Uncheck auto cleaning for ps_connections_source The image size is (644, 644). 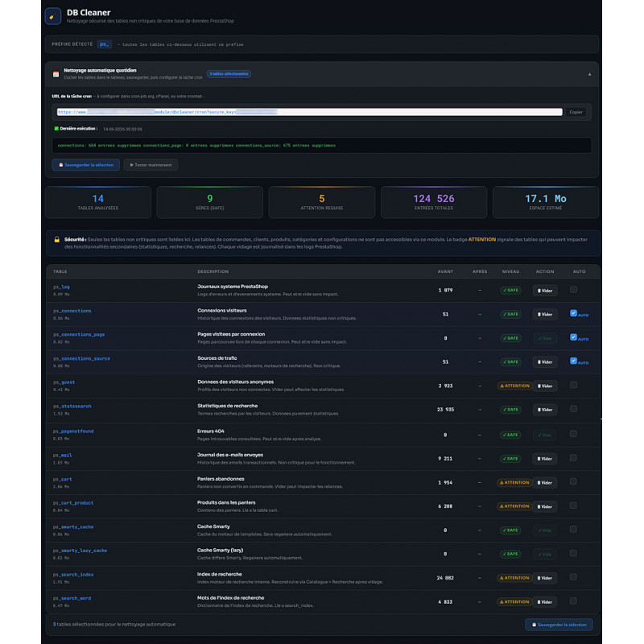coord(573,361)
